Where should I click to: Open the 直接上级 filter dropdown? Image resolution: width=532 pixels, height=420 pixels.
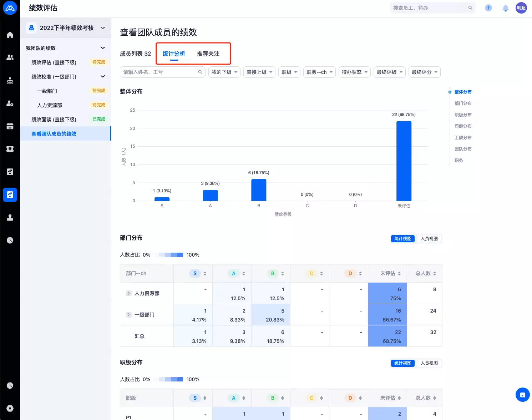259,72
